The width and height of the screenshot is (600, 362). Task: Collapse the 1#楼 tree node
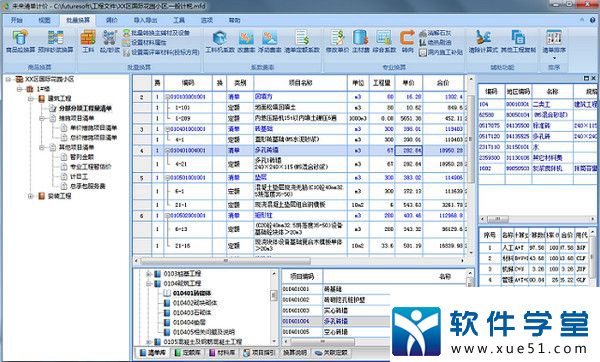[19, 89]
